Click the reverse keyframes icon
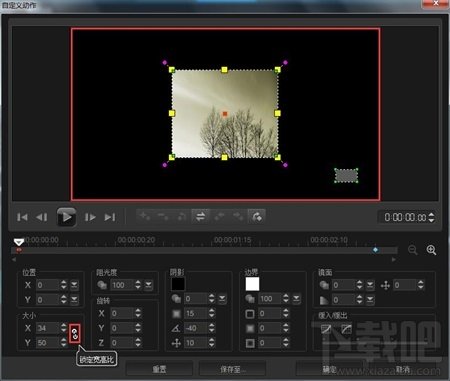 point(200,217)
